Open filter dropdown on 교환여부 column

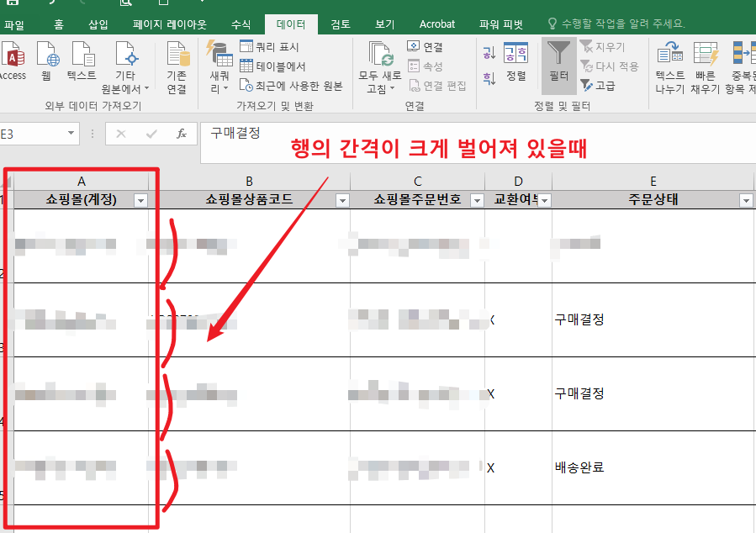pos(542,199)
